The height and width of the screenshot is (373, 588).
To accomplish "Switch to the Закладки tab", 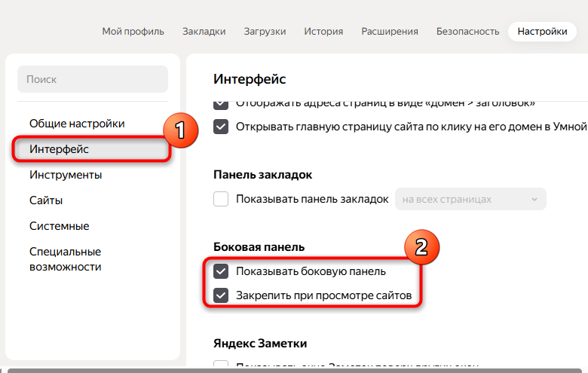I will [204, 32].
